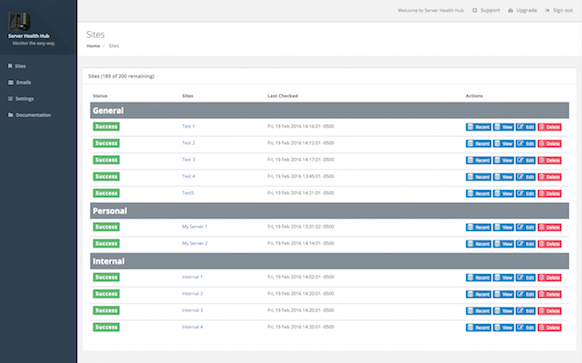The height and width of the screenshot is (363, 582).
Task: Click the Last Checked column header
Action: click(x=283, y=96)
